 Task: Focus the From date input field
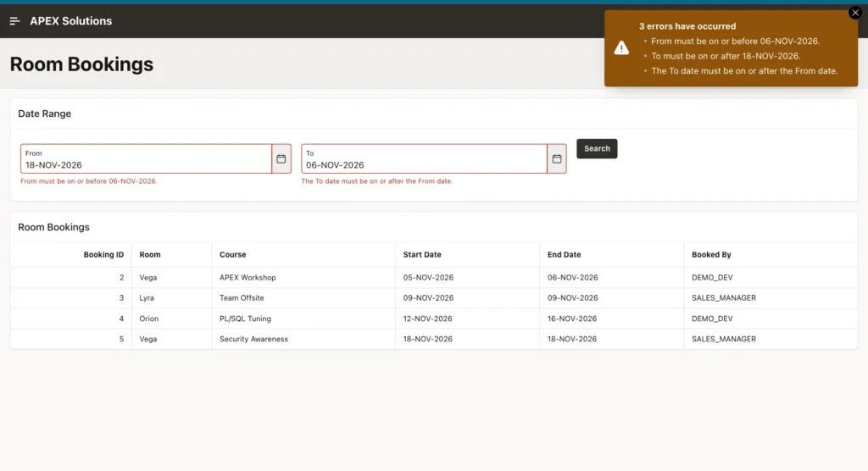[x=146, y=159]
